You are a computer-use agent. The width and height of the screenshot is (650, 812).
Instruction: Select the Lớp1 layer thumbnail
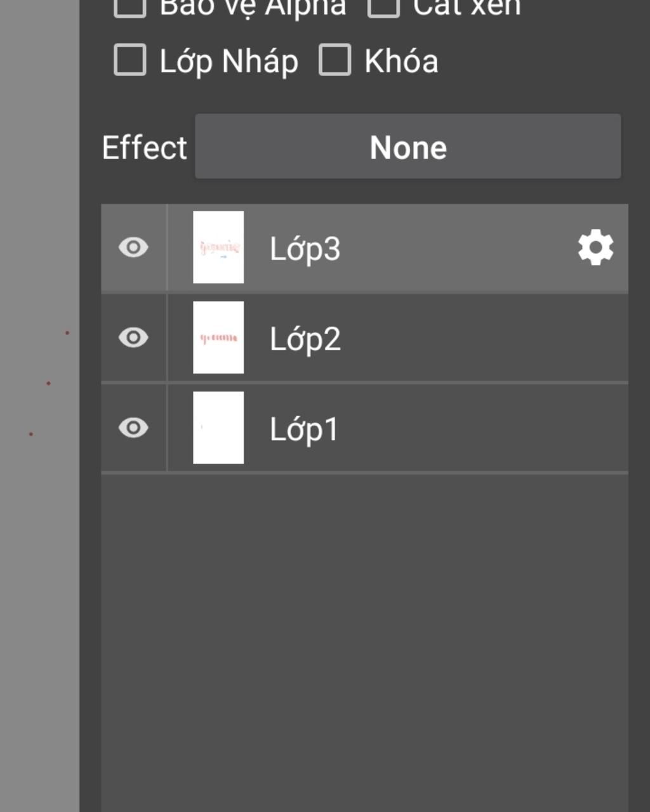[x=218, y=428]
